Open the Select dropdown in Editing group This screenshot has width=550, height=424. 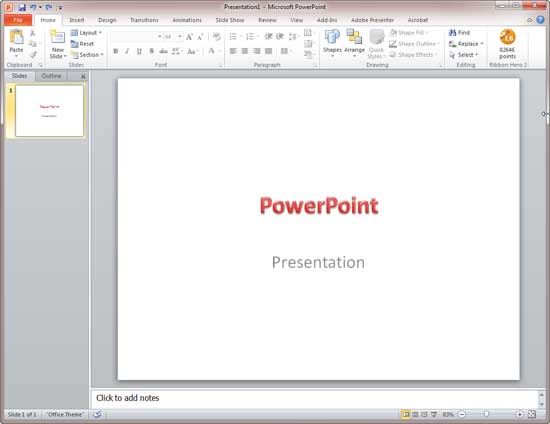463,55
